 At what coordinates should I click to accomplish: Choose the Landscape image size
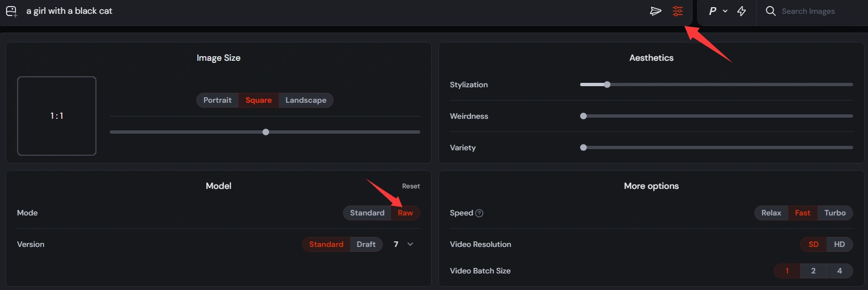tap(306, 100)
